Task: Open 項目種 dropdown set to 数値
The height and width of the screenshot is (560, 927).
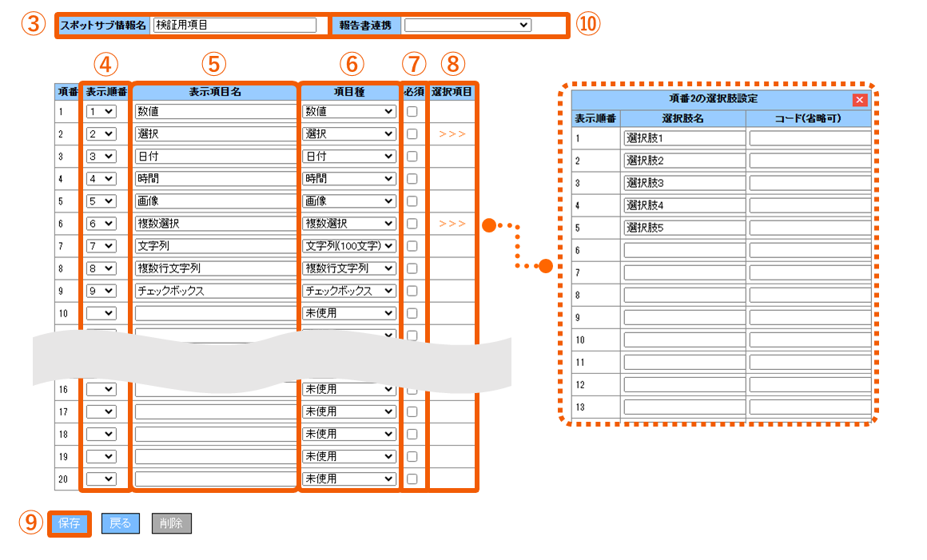Action: click(x=348, y=112)
